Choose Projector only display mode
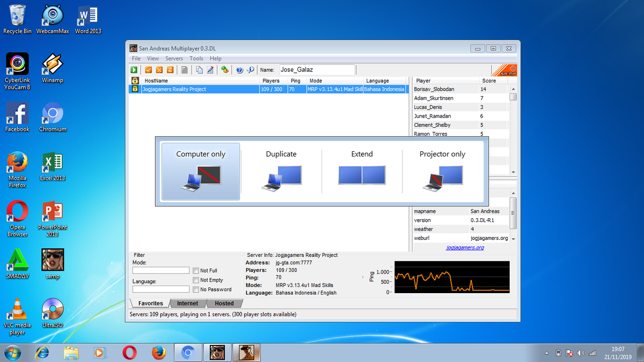Image resolution: width=644 pixels, height=362 pixels. coord(442,171)
